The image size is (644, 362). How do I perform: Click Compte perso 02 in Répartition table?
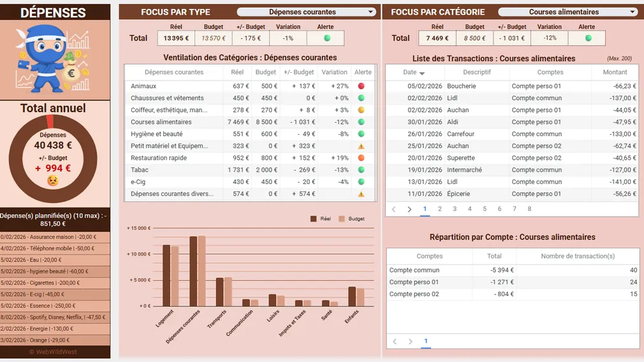pyautogui.click(x=414, y=294)
